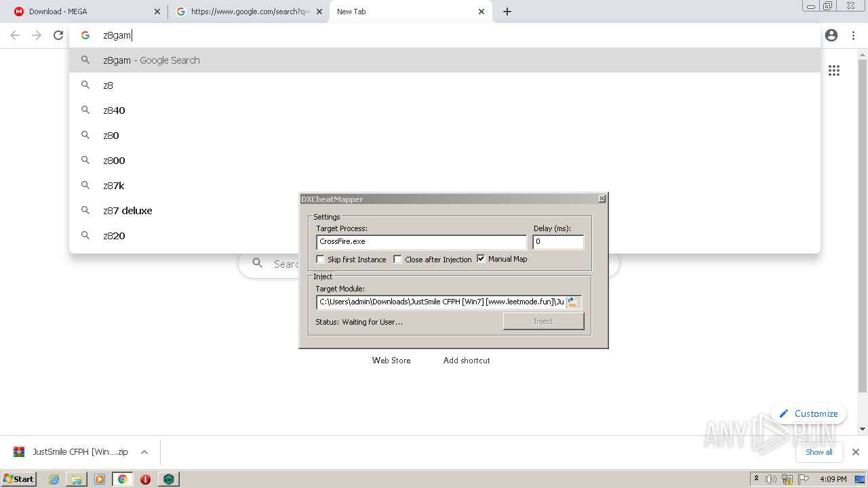
Task: Click the Delay (ms) input field
Action: pos(558,242)
